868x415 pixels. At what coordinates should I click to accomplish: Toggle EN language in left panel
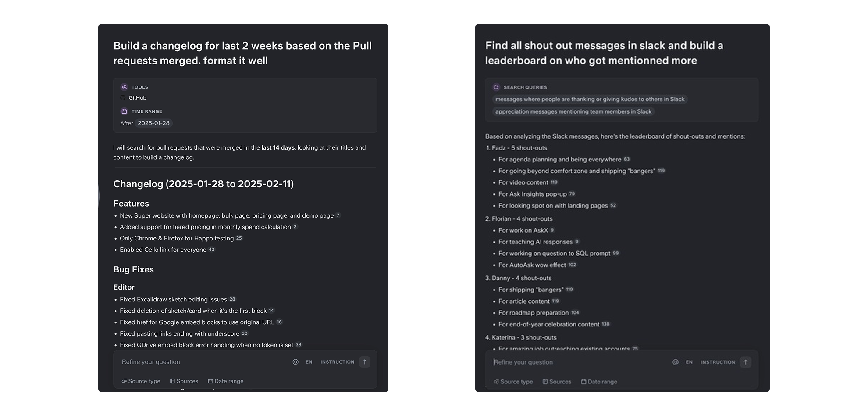click(309, 362)
